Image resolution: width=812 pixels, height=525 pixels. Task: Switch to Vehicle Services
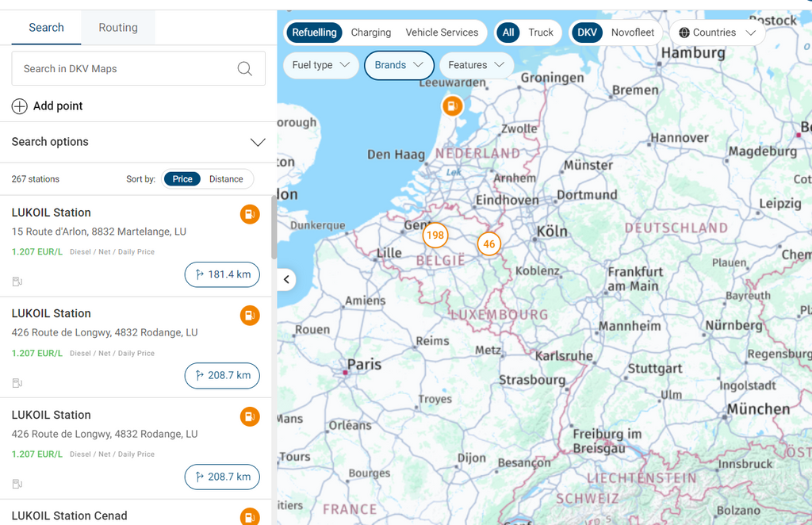(x=442, y=33)
